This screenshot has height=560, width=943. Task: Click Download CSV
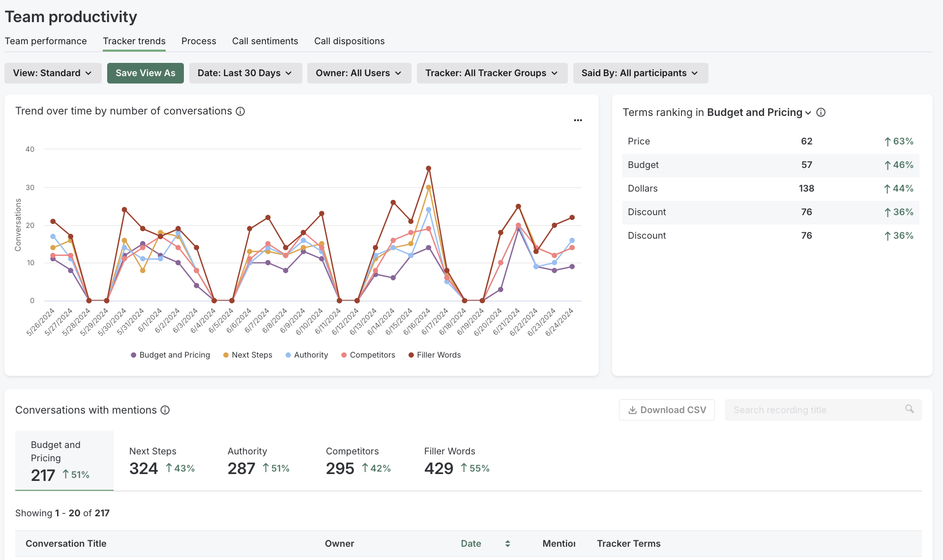pos(667,410)
